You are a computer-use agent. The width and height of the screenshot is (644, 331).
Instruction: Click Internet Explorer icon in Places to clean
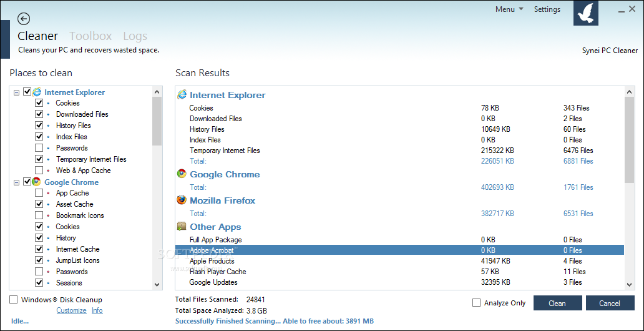(x=37, y=92)
